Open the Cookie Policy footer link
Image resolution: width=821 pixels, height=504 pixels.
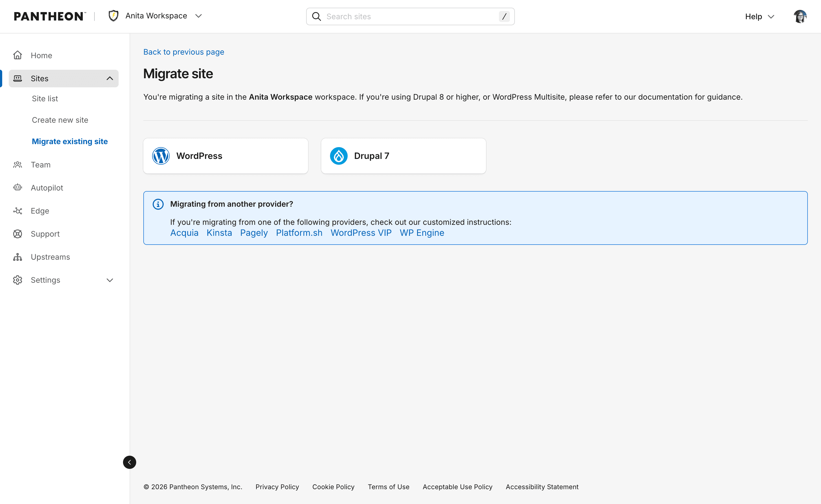(x=333, y=487)
